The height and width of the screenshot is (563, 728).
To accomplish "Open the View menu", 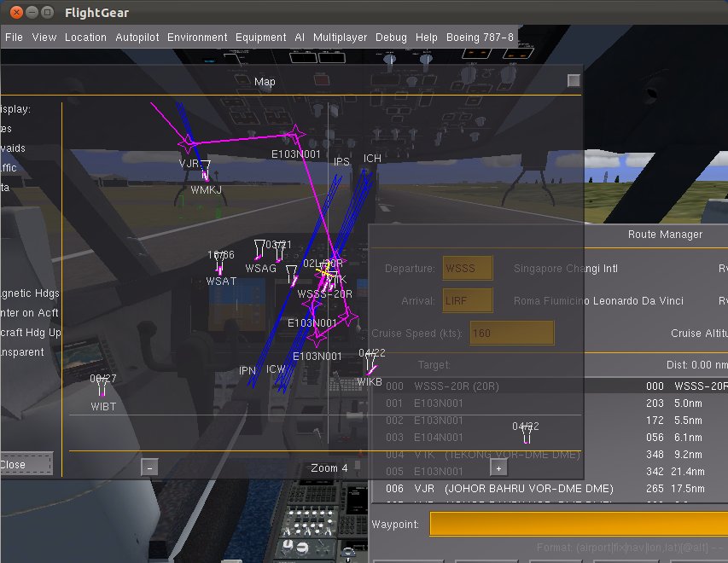I will click(44, 38).
